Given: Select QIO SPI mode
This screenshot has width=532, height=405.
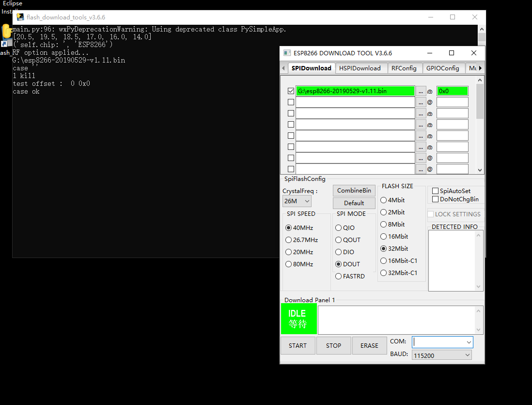Looking at the screenshot, I should 339,227.
